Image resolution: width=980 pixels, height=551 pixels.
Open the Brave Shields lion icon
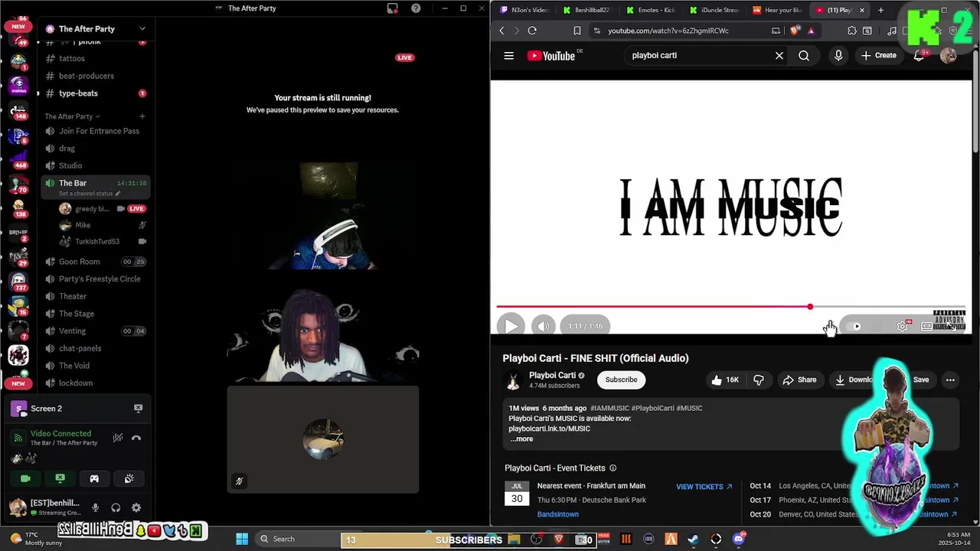[x=794, y=31]
